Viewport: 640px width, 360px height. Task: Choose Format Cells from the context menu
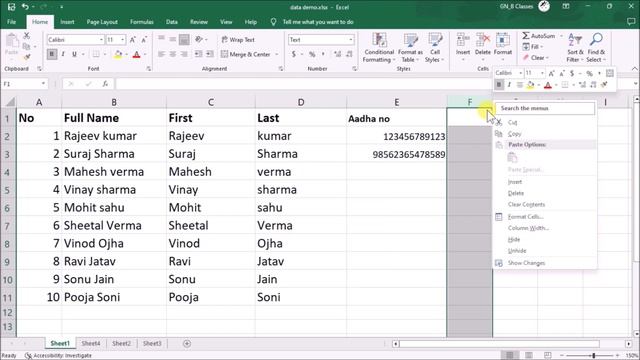coord(525,217)
